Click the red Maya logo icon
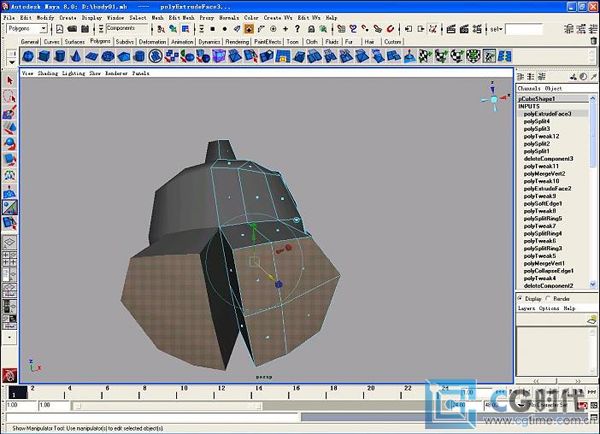This screenshot has height=434, width=600. tap(10, 375)
